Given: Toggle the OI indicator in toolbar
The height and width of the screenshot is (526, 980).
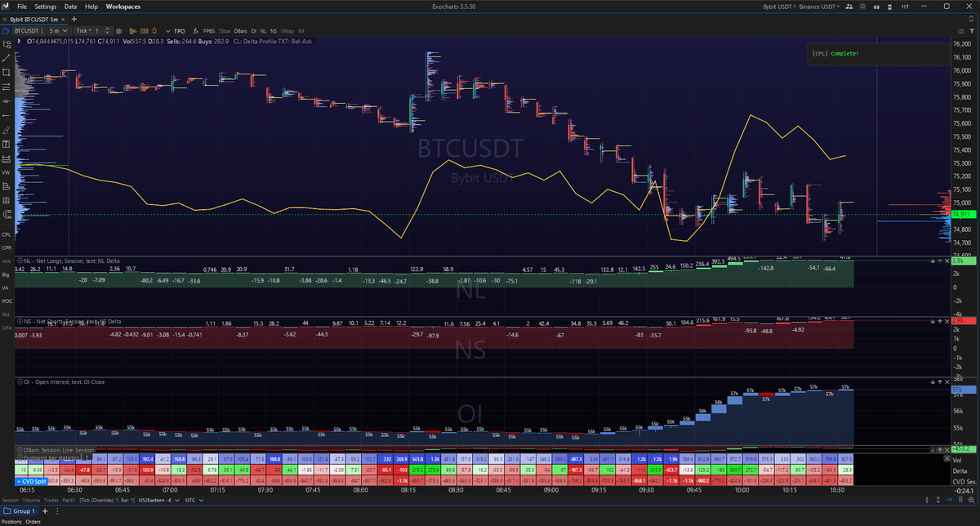Looking at the screenshot, I should [x=253, y=31].
